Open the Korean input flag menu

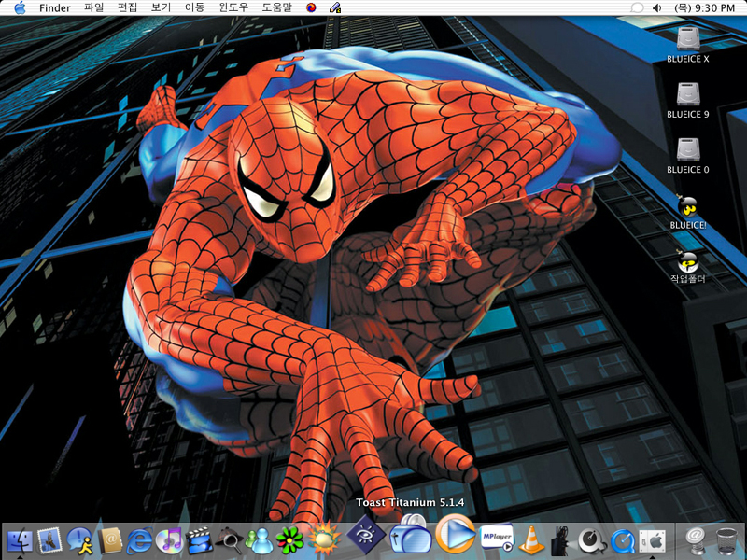pyautogui.click(x=312, y=7)
